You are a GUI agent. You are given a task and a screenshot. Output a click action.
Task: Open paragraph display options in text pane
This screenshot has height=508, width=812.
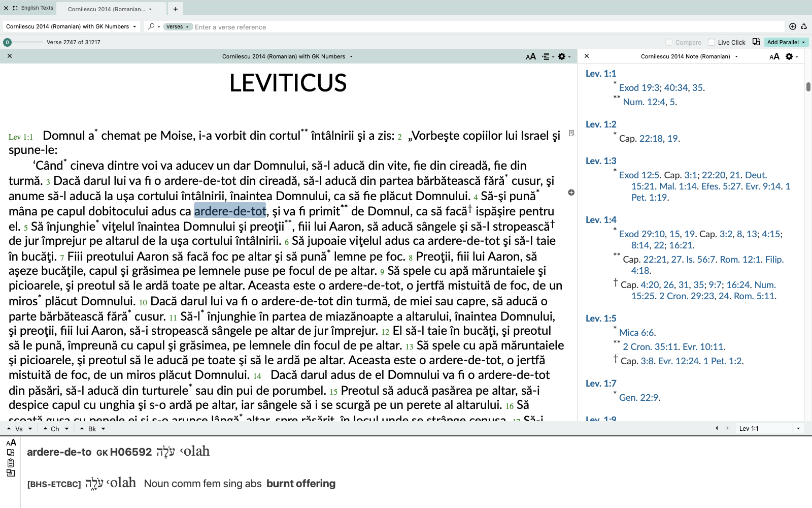click(x=548, y=56)
